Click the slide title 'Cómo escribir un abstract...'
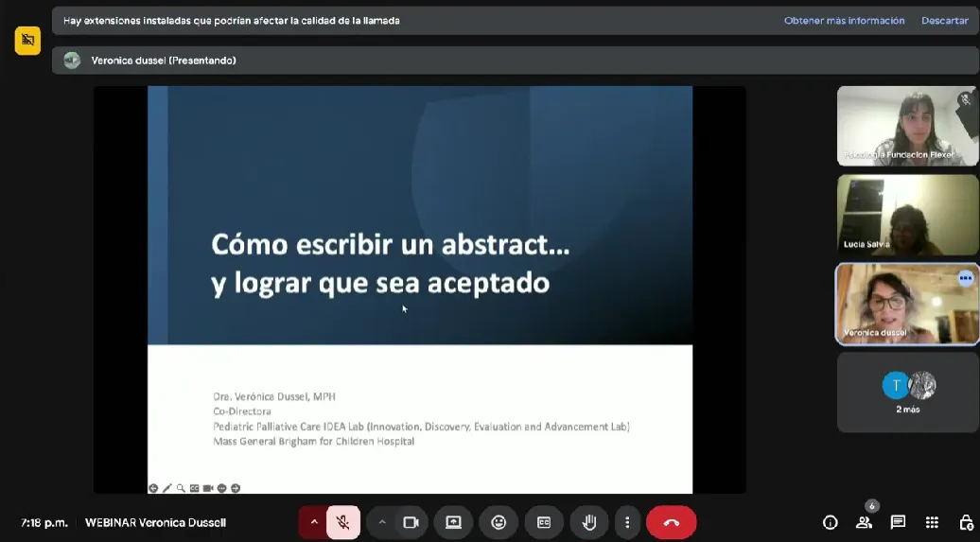Screen dimensions: 980x542 (391, 244)
